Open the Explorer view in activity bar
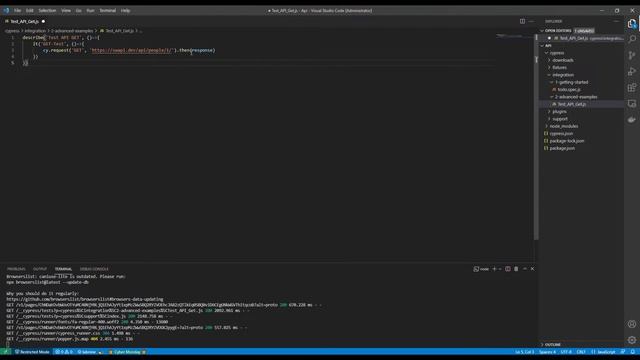This screenshot has height=360, width=640. pos(632,24)
